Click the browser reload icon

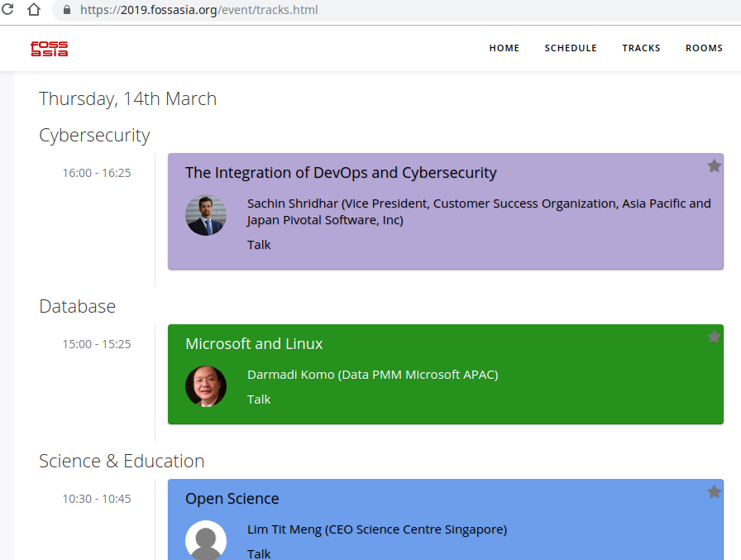pyautogui.click(x=8, y=12)
